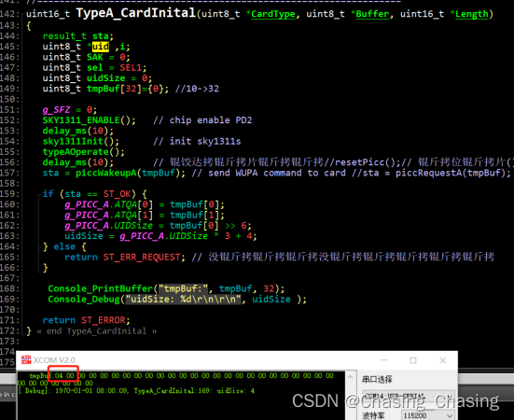Click the //10->32 comment
This screenshot has height=420, width=514.
(197, 89)
